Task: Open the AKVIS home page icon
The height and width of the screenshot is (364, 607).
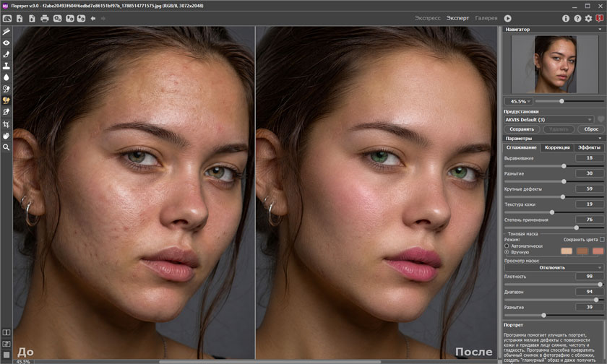Action: [7, 19]
